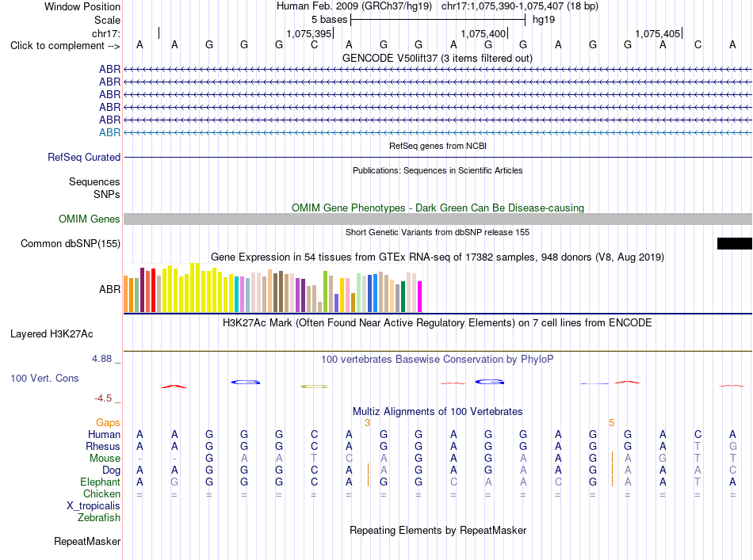Open OMIM Genes track settings label
The height and width of the screenshot is (560, 753).
90,219
